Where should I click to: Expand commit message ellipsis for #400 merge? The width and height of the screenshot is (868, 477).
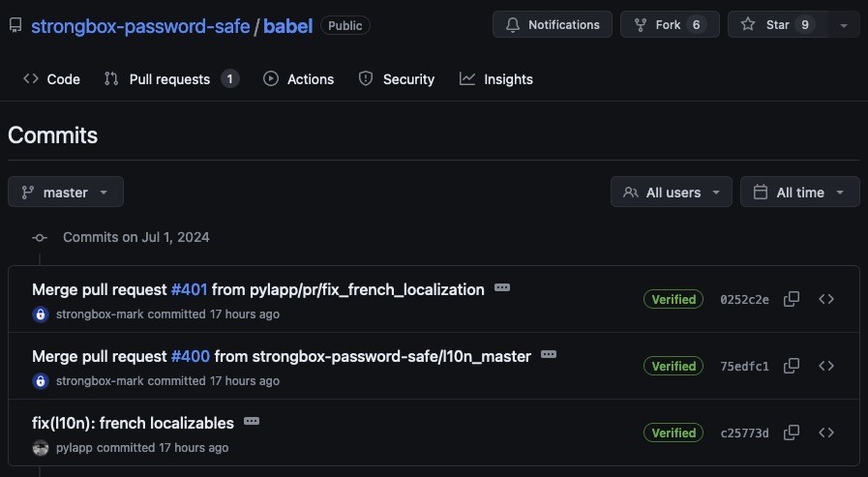[549, 354]
